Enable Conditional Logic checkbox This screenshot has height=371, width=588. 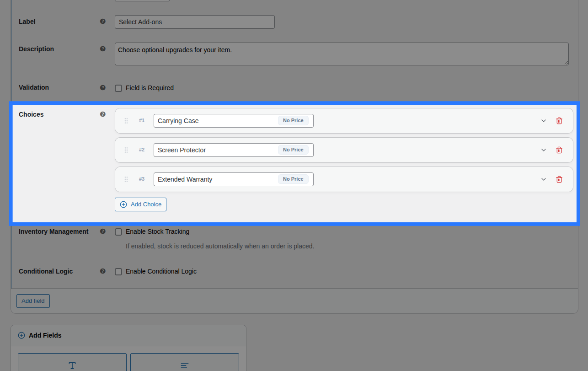click(x=118, y=272)
